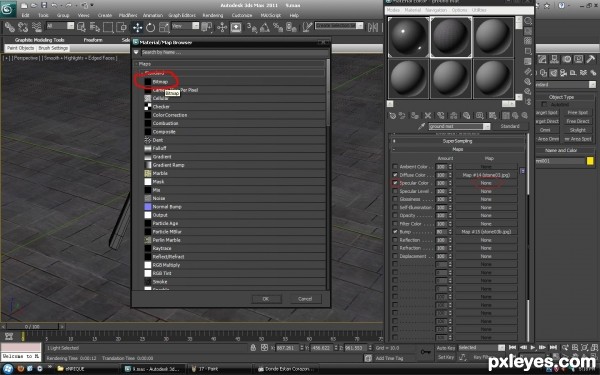Collapse the Maps rollout in Material Editor
The image size is (600, 375).
[x=458, y=150]
